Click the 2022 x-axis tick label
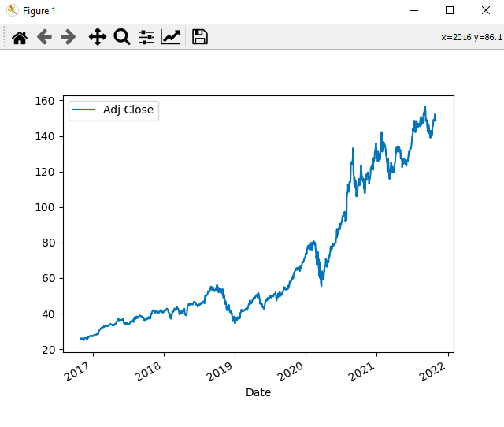 [x=432, y=371]
